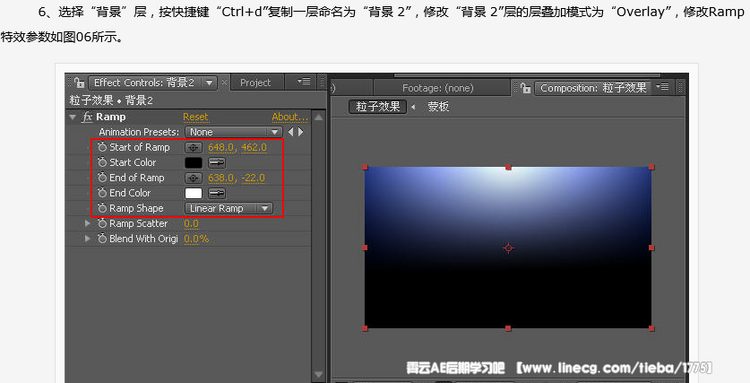Image resolution: width=750 pixels, height=383 pixels.
Task: Edit Blend With Original value 0.0%
Action: (x=196, y=239)
